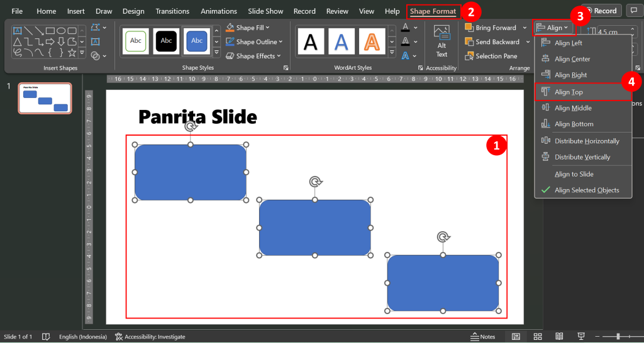Viewport: 644px width, 343px height.
Task: Switch to Reading View
Action: [x=559, y=337]
